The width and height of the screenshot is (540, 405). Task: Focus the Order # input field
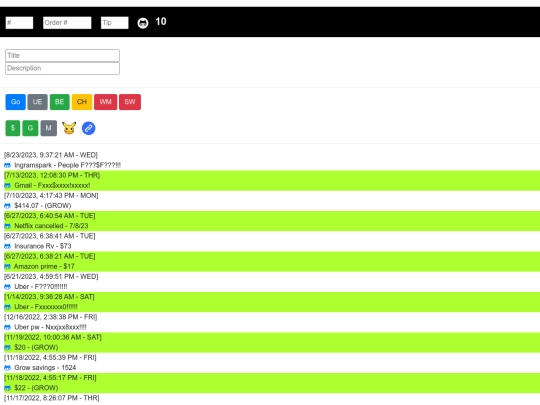(67, 23)
